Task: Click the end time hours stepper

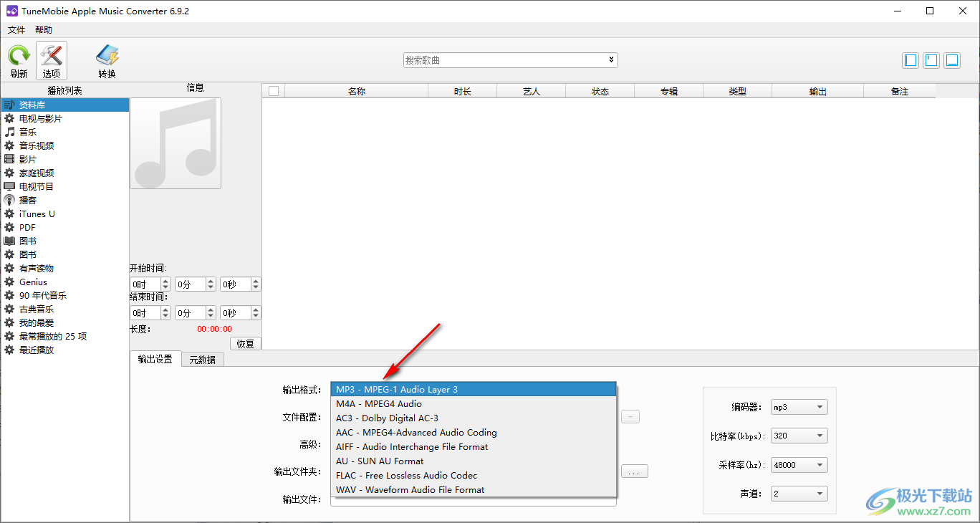Action: [166, 313]
